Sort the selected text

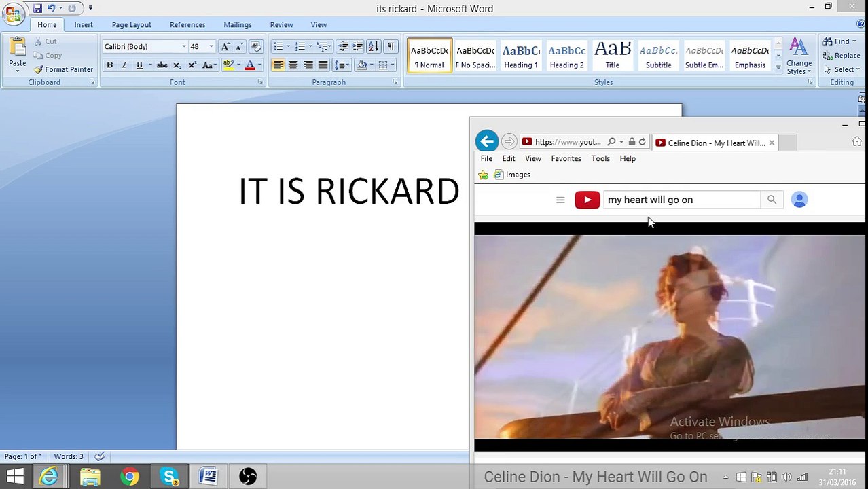374,46
